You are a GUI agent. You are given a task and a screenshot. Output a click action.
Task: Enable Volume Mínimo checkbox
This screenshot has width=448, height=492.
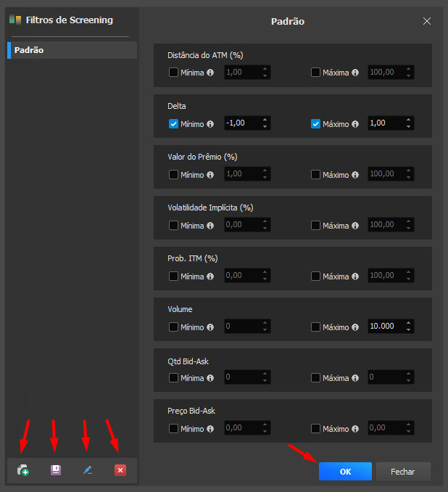[173, 327]
